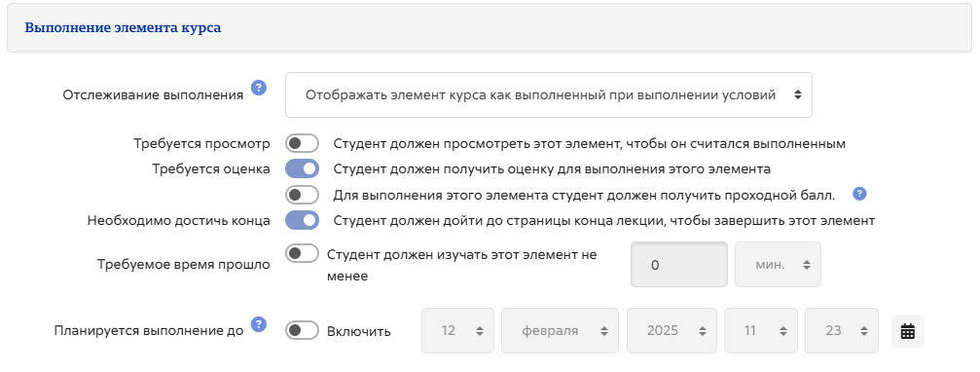Click the Включить label text
This screenshot has width=980, height=372.
tap(359, 332)
